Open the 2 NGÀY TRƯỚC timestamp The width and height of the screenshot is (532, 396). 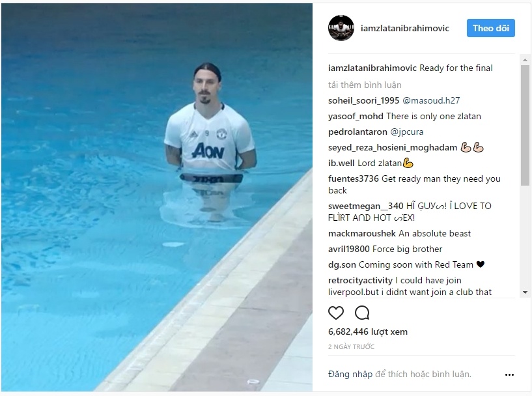[351, 346]
